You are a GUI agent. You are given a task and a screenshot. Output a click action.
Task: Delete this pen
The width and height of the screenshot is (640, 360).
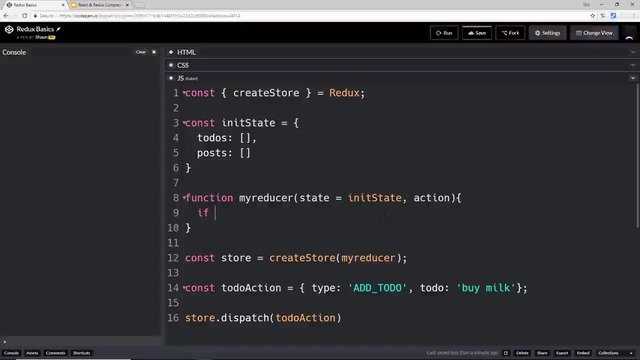click(522, 353)
